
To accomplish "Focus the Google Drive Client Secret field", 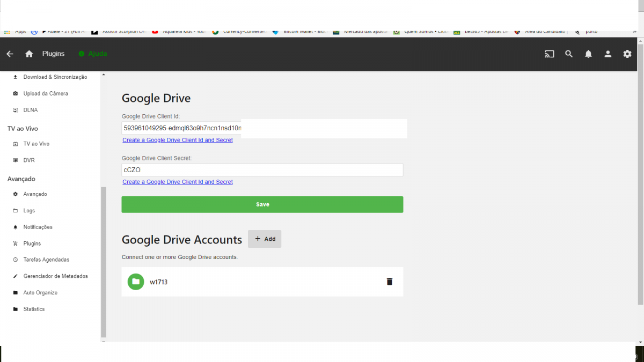I will [262, 170].
